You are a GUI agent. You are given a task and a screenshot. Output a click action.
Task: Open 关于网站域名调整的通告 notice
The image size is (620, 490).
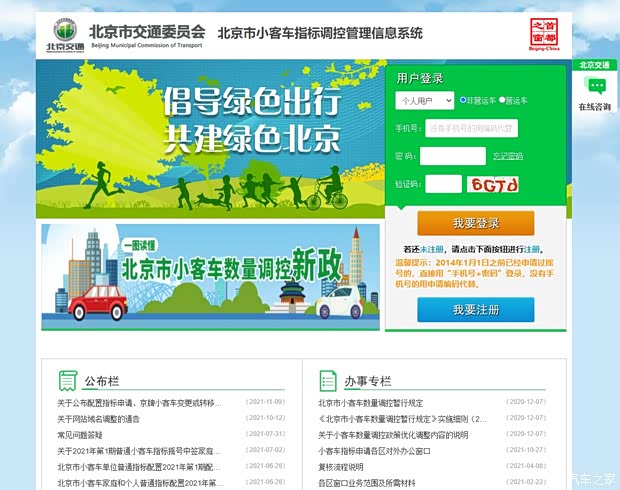98,419
